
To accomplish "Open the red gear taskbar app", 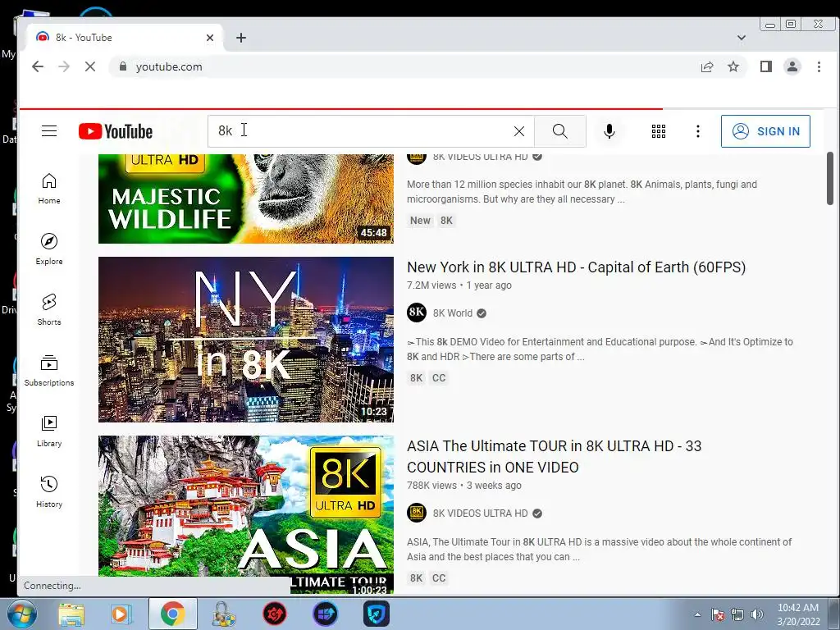I will coord(275,614).
